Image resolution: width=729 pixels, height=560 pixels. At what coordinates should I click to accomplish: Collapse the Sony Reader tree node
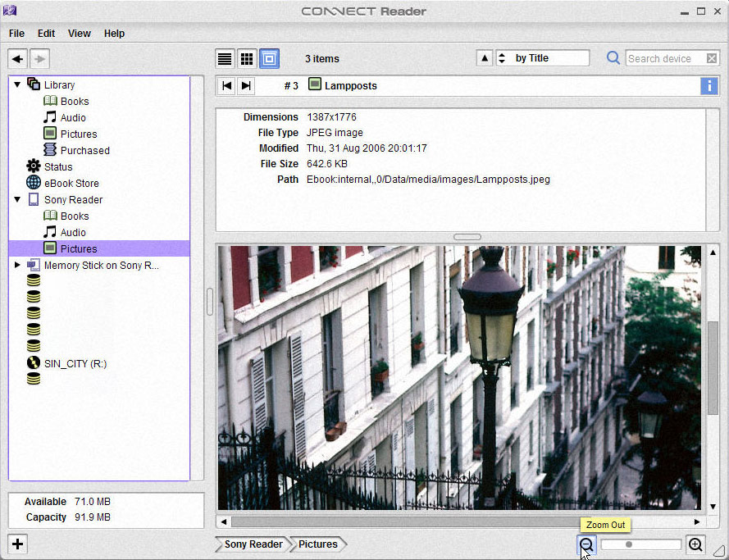click(x=17, y=199)
